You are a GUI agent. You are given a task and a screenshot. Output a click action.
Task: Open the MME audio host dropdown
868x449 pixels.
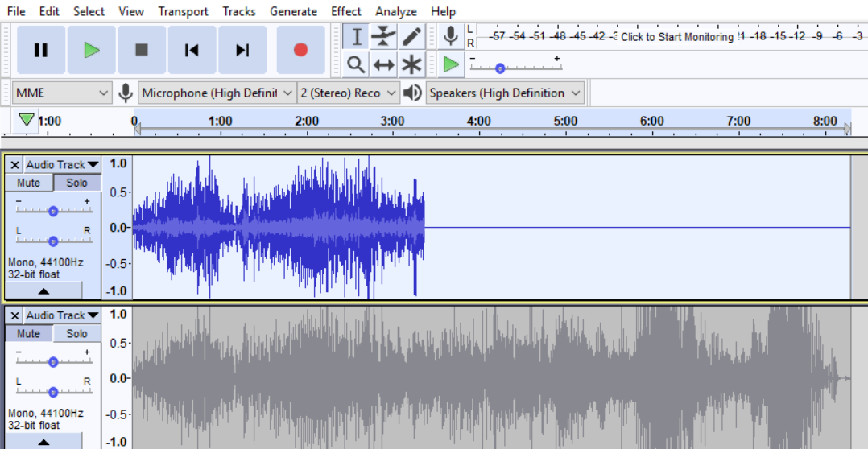click(x=62, y=93)
